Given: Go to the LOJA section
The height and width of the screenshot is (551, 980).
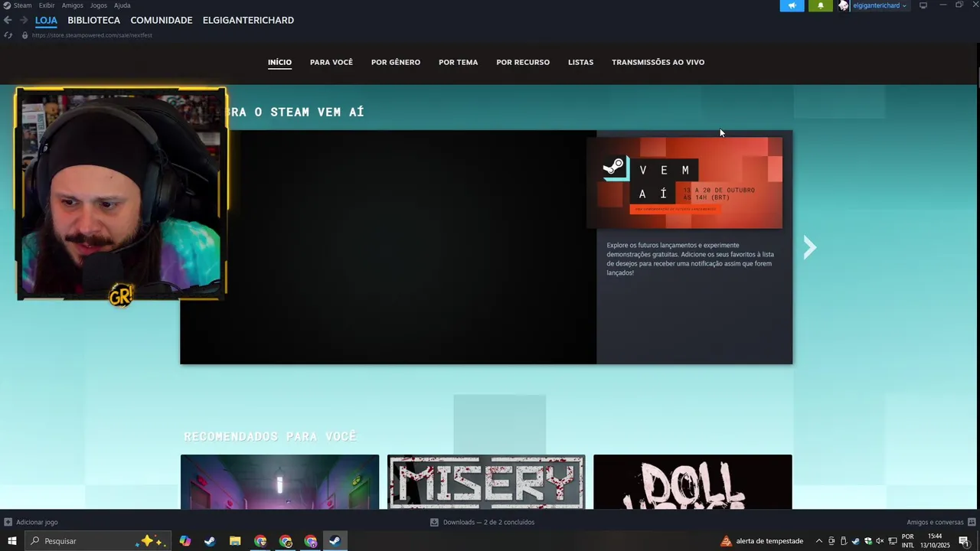Looking at the screenshot, I should tap(46, 21).
